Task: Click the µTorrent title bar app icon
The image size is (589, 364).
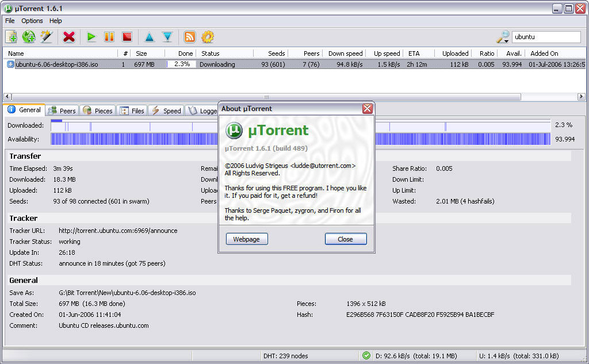Action: [8, 8]
